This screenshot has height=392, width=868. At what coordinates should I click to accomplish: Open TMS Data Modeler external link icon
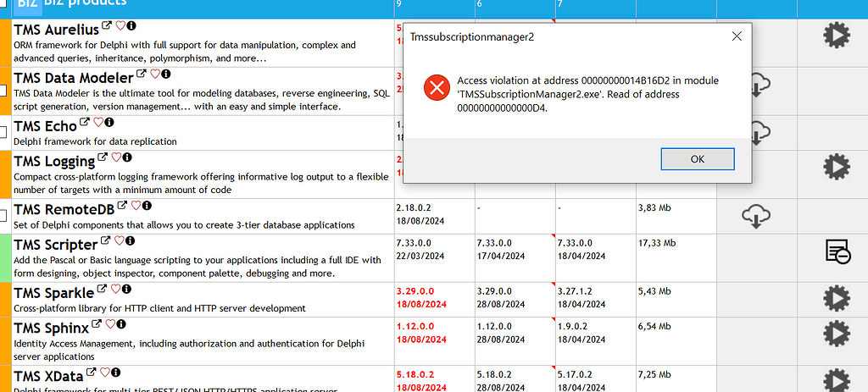[x=142, y=74]
